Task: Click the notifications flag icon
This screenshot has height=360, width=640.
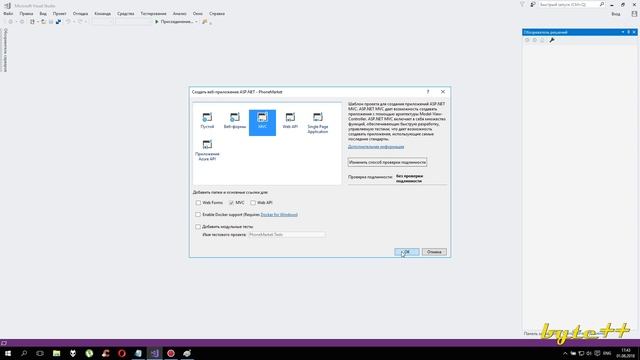Action: click(x=522, y=4)
